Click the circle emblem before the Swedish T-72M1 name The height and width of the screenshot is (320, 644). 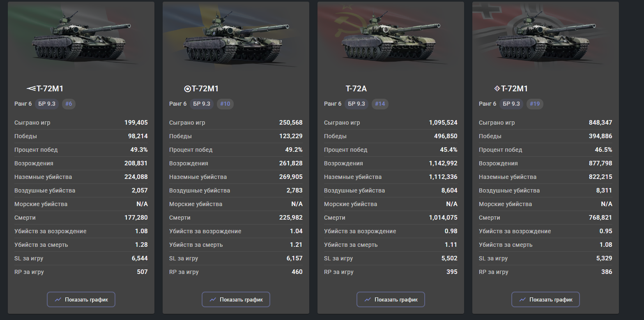[187, 89]
